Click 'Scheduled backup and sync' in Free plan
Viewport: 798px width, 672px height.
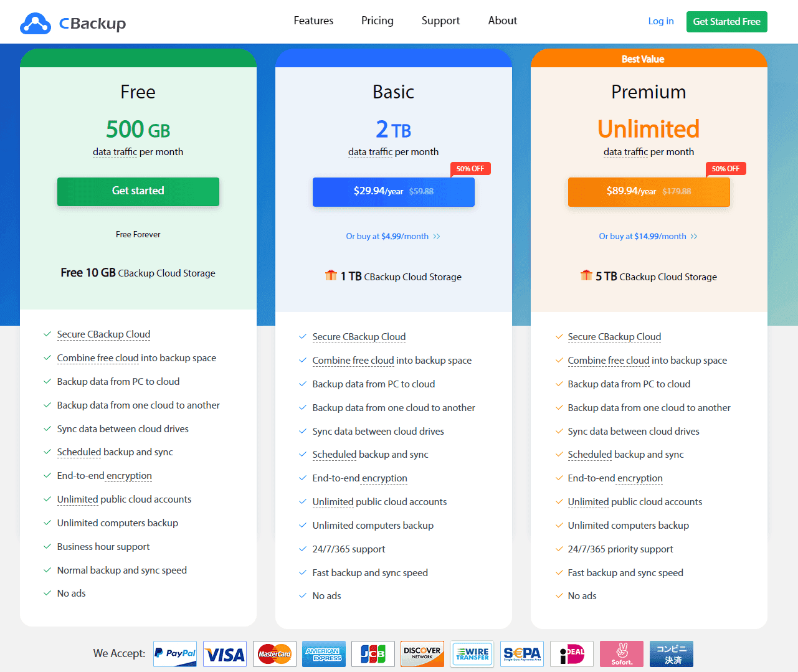coord(115,452)
